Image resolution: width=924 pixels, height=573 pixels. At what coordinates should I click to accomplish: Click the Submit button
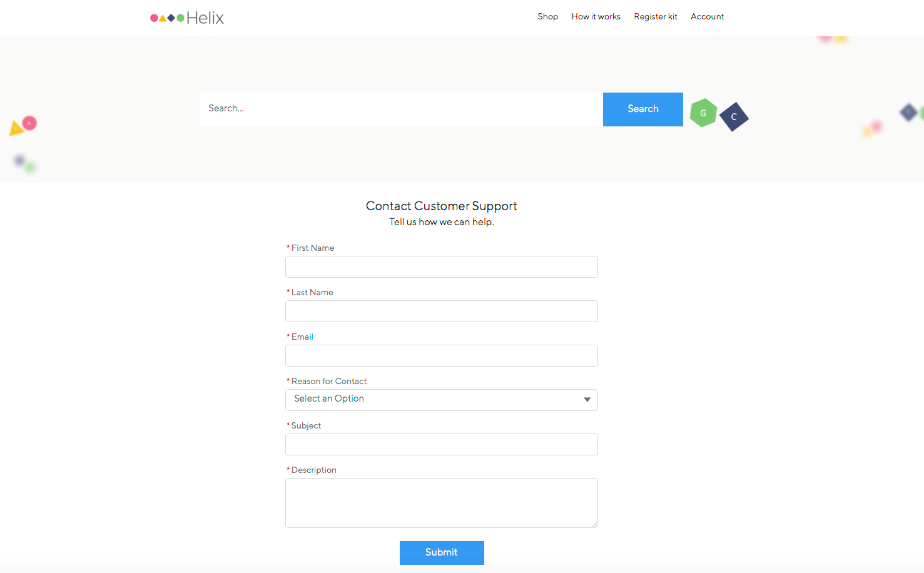442,552
